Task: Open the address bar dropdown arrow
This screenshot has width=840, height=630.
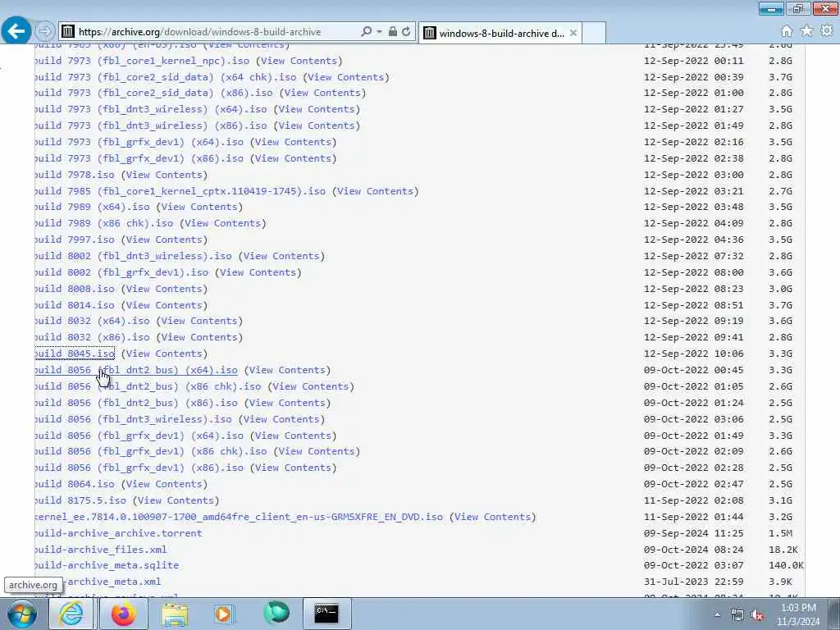Action: (379, 32)
